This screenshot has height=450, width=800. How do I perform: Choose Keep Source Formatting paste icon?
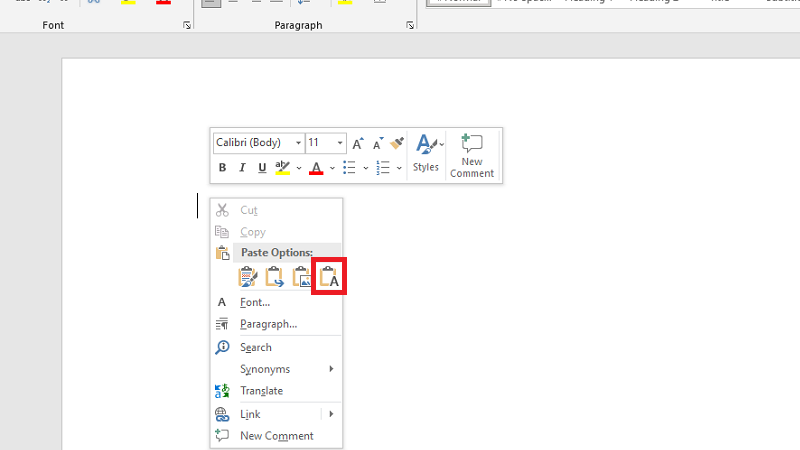click(x=248, y=277)
